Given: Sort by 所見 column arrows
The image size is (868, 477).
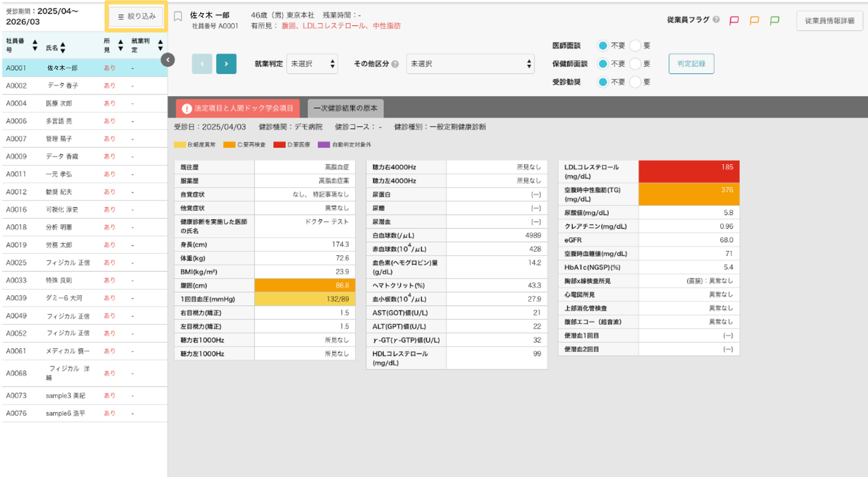Looking at the screenshot, I should (120, 45).
